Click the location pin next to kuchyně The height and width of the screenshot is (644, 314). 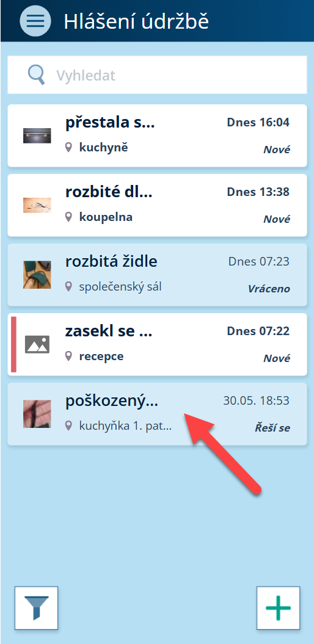pos(68,148)
